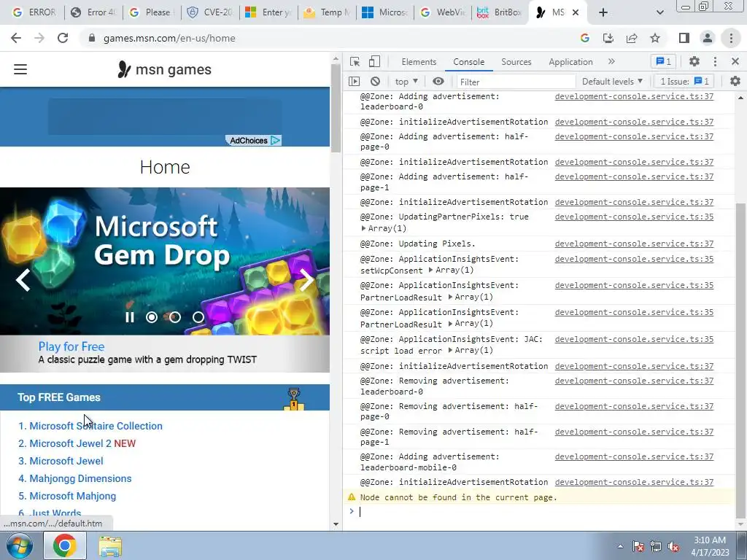Open Microsoft Solitaire Collection link
The image size is (747, 560).
tap(96, 426)
